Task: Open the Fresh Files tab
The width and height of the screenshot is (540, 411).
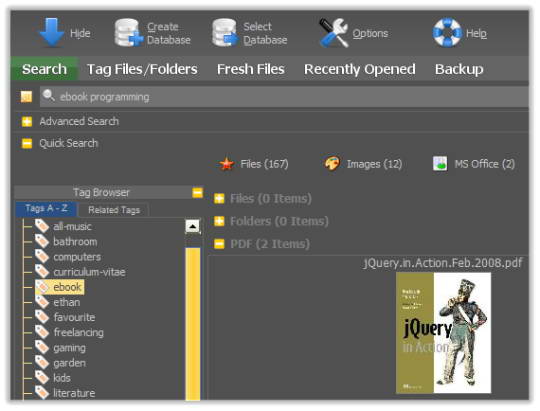Action: tap(251, 69)
